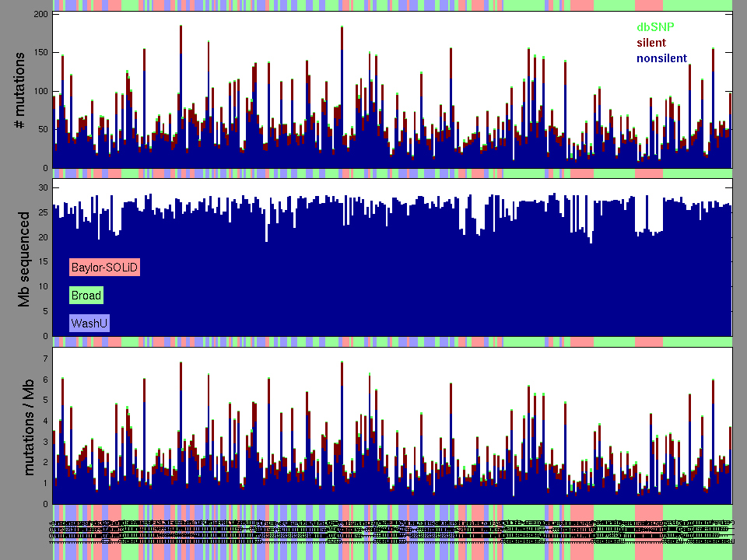Select the 'Mb sequenced' y-axis title
This screenshot has width=747, height=560.
24,258
